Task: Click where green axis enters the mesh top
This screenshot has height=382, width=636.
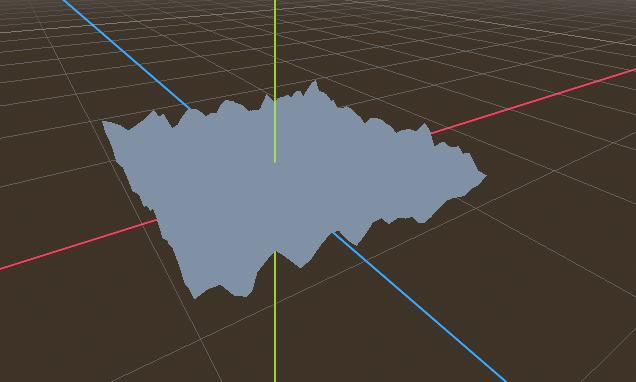Action: coord(275,99)
